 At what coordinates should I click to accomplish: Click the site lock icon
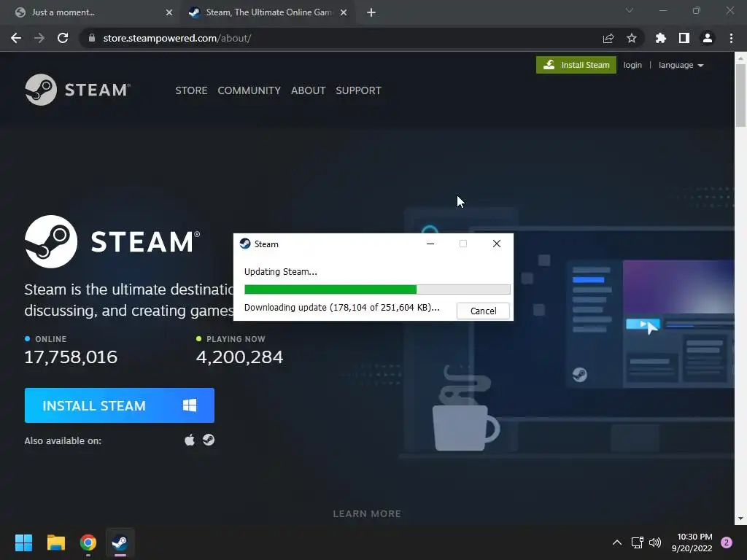(x=92, y=38)
